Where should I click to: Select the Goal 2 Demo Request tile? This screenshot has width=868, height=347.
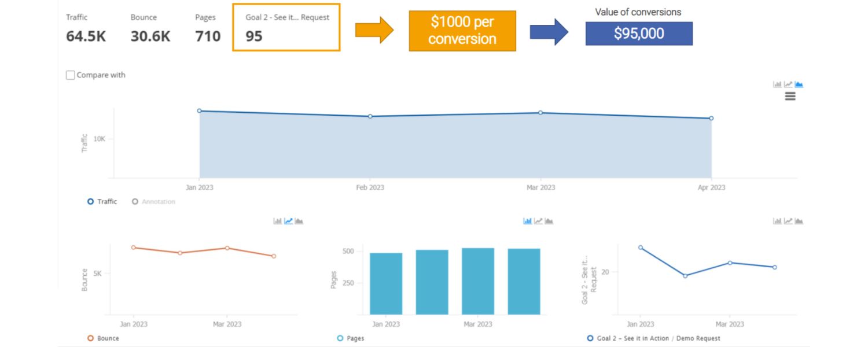[x=286, y=26]
